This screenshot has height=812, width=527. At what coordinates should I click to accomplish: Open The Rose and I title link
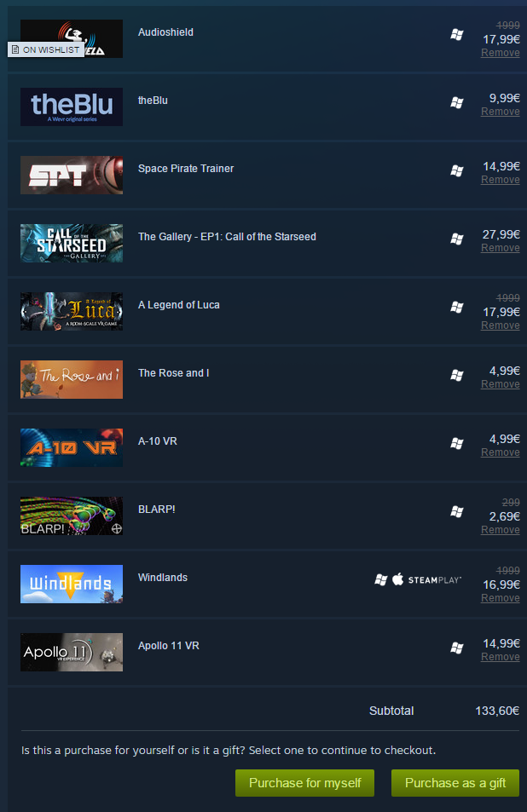tap(174, 373)
